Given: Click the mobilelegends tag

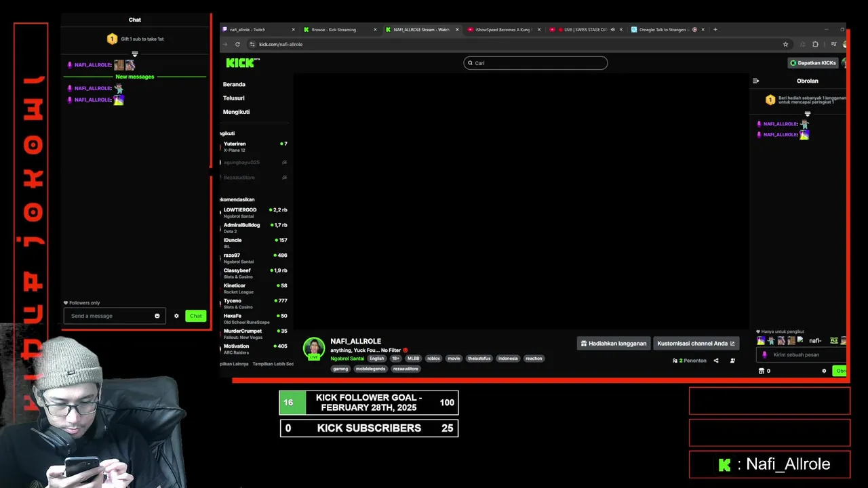Looking at the screenshot, I should click(x=371, y=369).
